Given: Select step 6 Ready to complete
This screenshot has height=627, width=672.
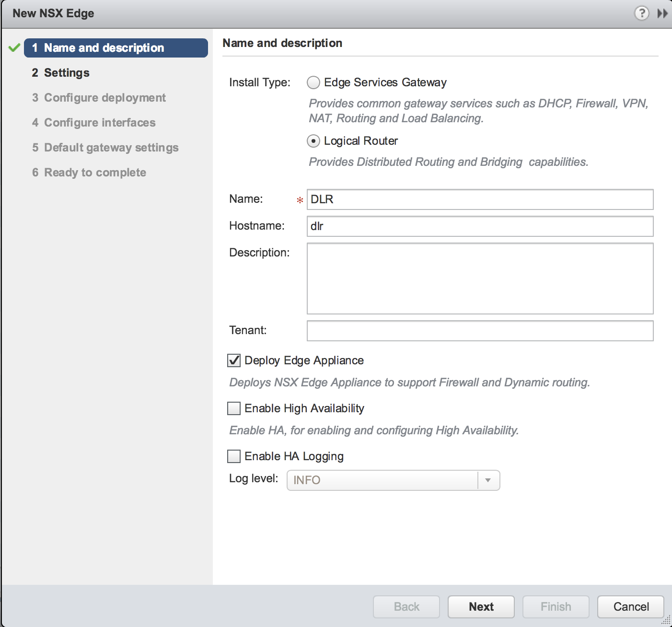Looking at the screenshot, I should pos(89,173).
